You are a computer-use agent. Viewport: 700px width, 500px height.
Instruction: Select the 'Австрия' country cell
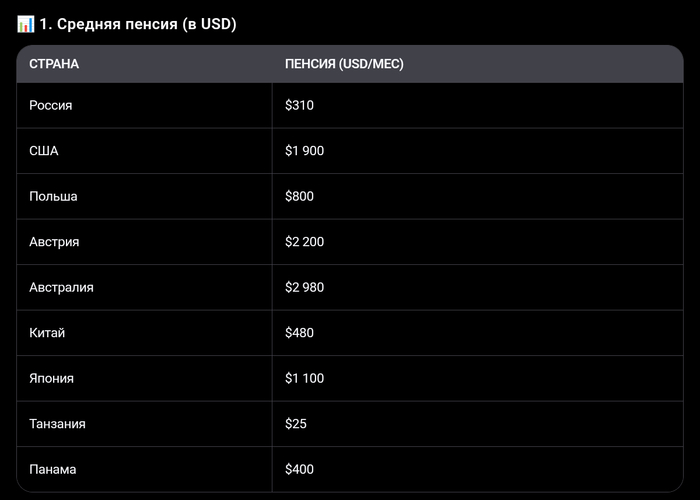(55, 242)
